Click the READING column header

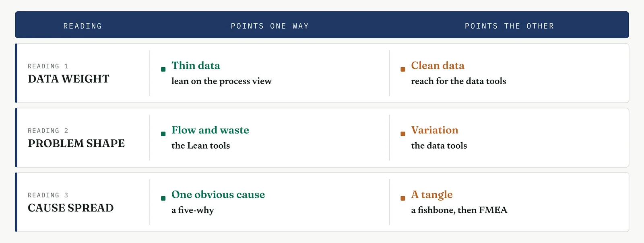point(83,26)
